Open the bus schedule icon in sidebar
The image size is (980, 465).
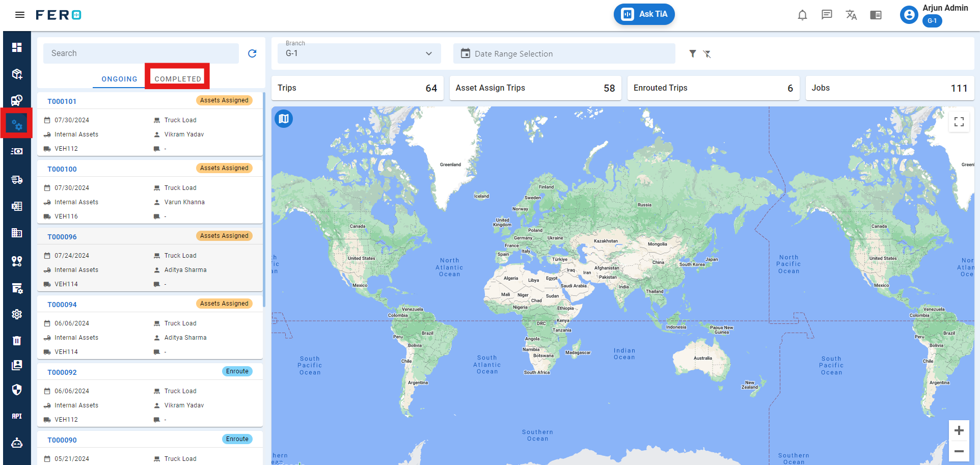(17, 100)
